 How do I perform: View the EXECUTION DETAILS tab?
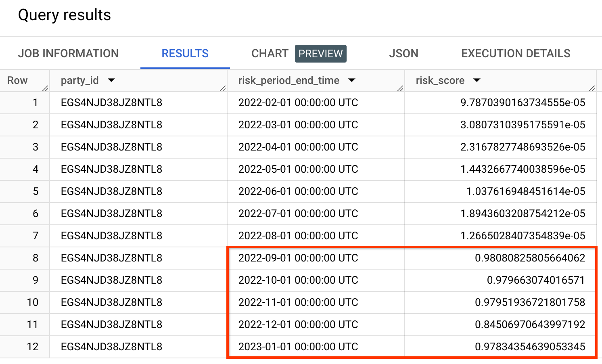515,53
